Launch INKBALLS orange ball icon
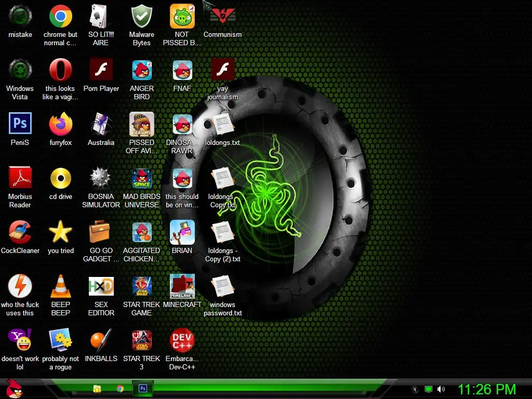 [101, 340]
